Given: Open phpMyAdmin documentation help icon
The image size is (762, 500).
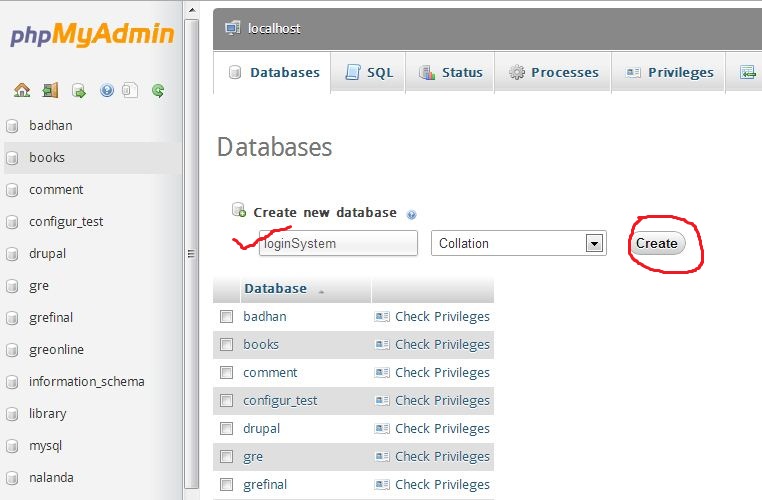Looking at the screenshot, I should (x=107, y=90).
